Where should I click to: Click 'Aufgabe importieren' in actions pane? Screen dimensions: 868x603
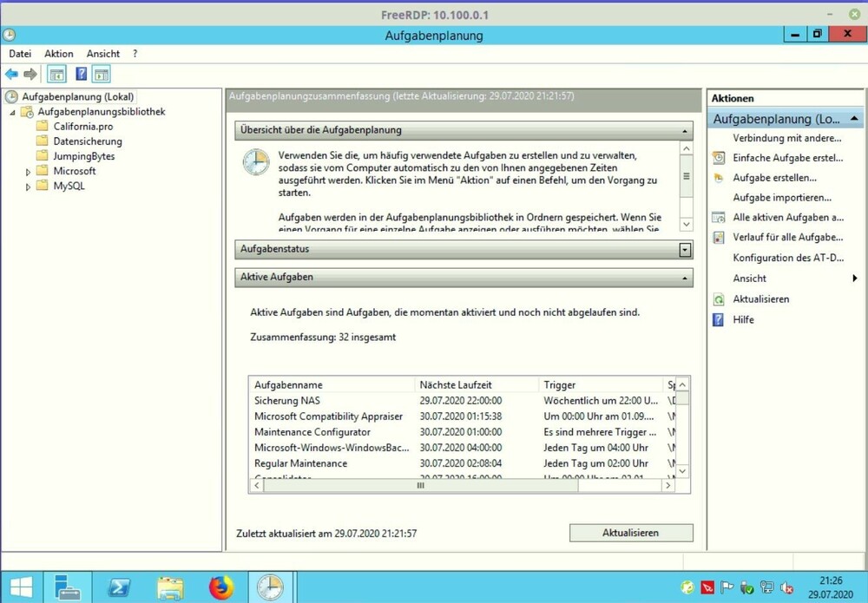(781, 198)
